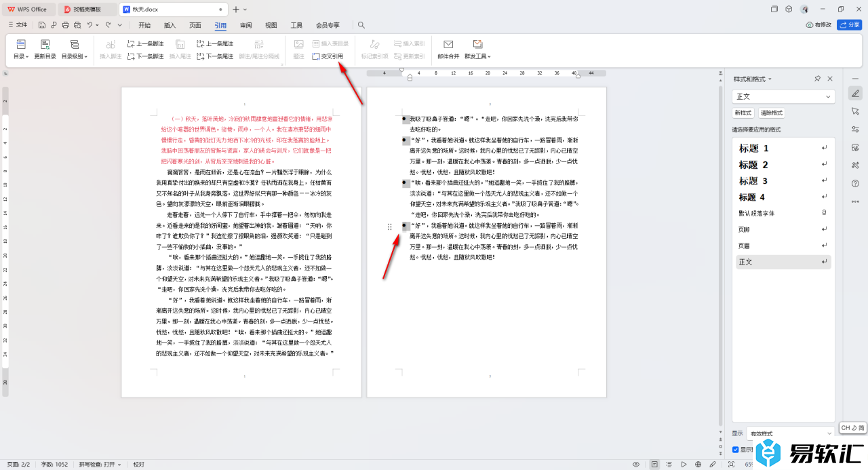Viewport: 868px width, 470px height.
Task: Click the save icon in quick toolbar
Action: click(x=42, y=25)
